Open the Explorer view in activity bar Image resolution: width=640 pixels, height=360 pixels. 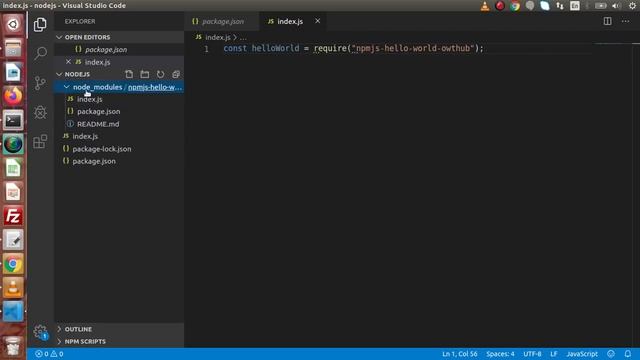click(x=40, y=25)
